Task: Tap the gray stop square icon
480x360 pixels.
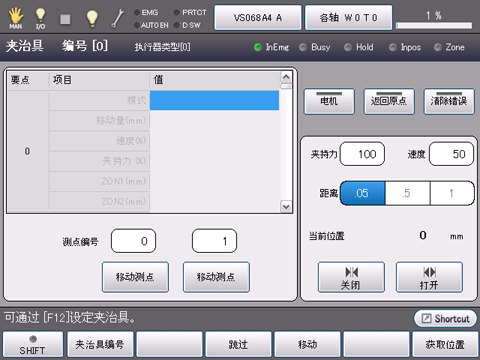Action: [x=65, y=19]
